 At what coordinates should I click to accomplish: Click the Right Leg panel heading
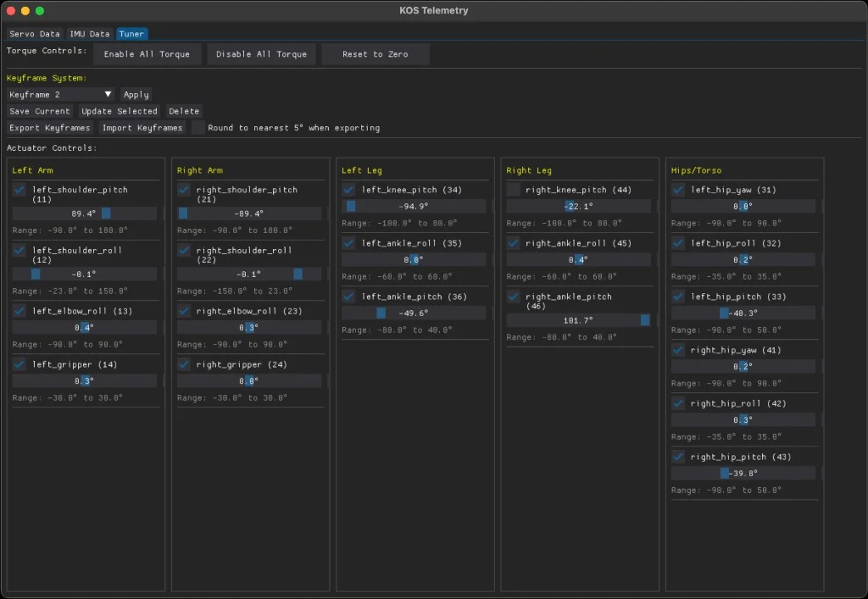pos(529,170)
